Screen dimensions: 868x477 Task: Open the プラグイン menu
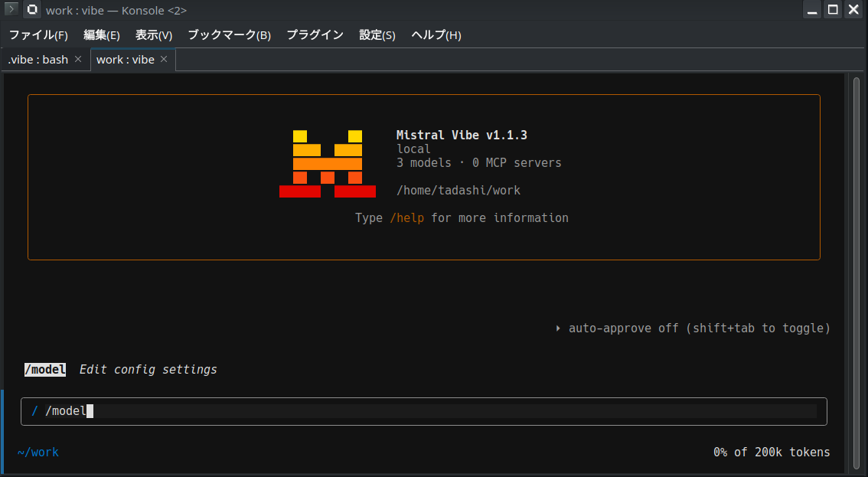click(315, 35)
